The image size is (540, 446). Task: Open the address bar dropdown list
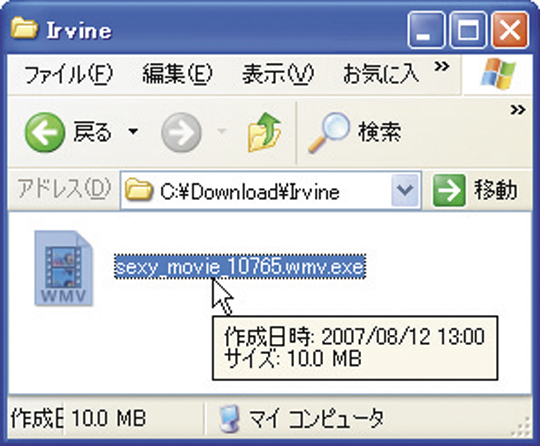pyautogui.click(x=405, y=190)
